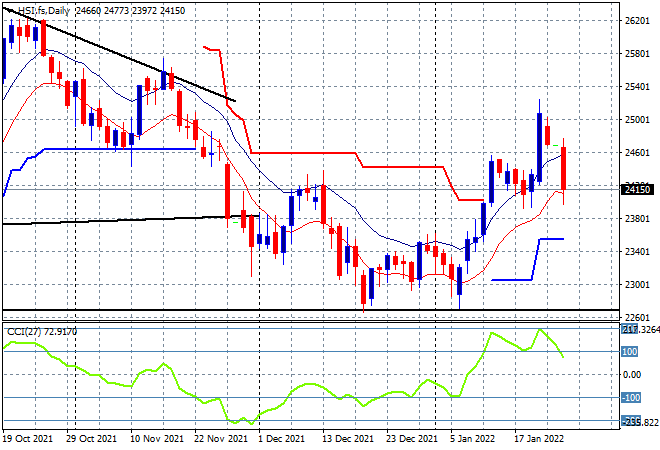Click the 23 Dec 2021 date label
This screenshot has width=660, height=450.
click(412, 439)
